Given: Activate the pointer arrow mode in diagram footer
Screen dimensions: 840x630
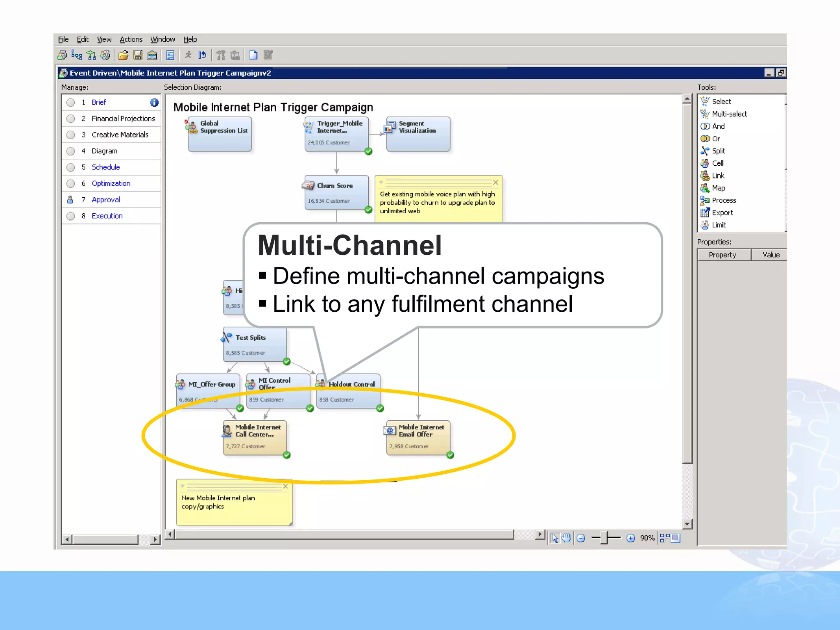Looking at the screenshot, I should tap(555, 538).
